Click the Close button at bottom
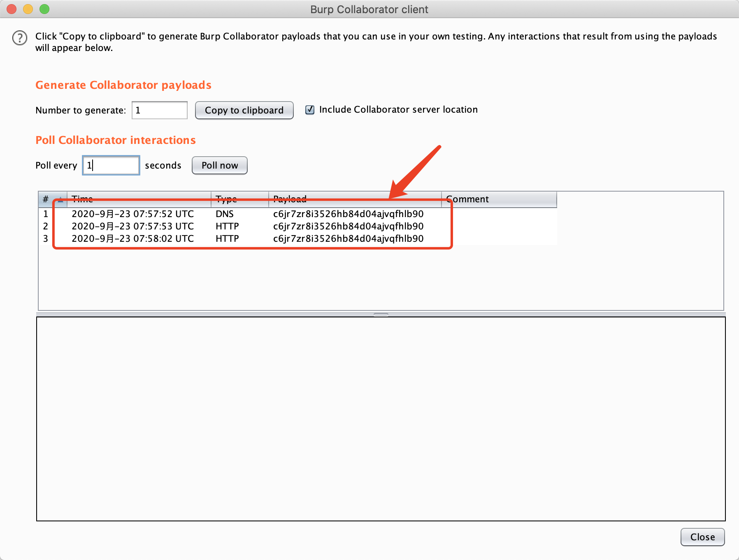739x560 pixels. [702, 537]
